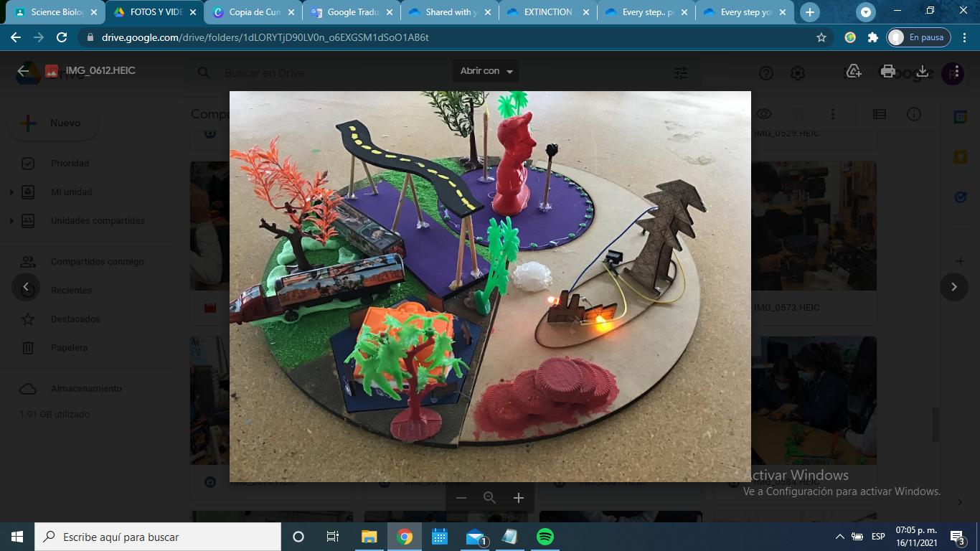This screenshot has height=551, width=980.
Task: Switch Drive to list layout icon
Action: 879,114
